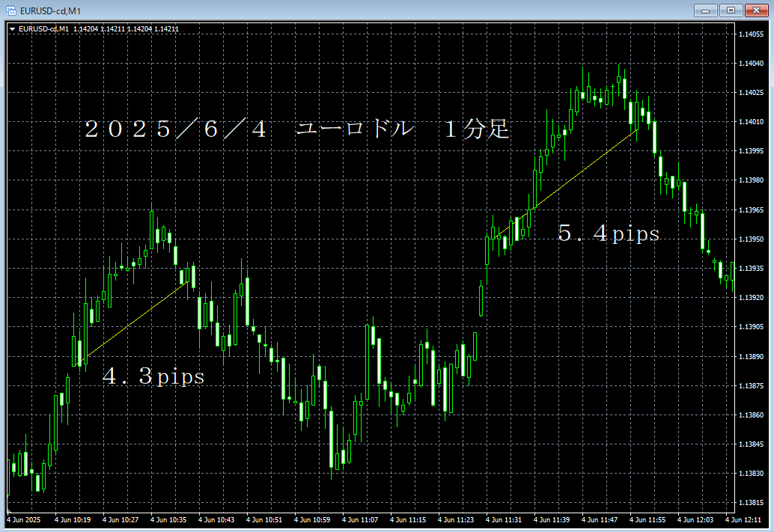The height and width of the screenshot is (532, 774).
Task: Click price level 1.13995 on the price scale
Action: coord(751,151)
